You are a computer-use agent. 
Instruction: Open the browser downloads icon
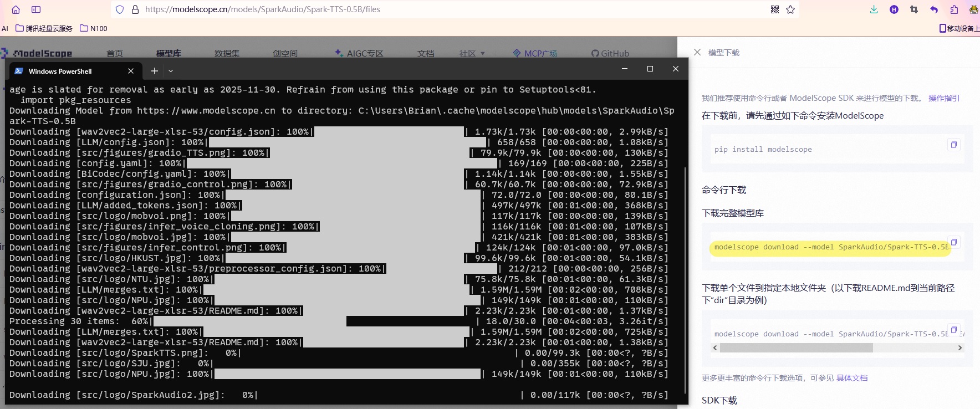874,9
